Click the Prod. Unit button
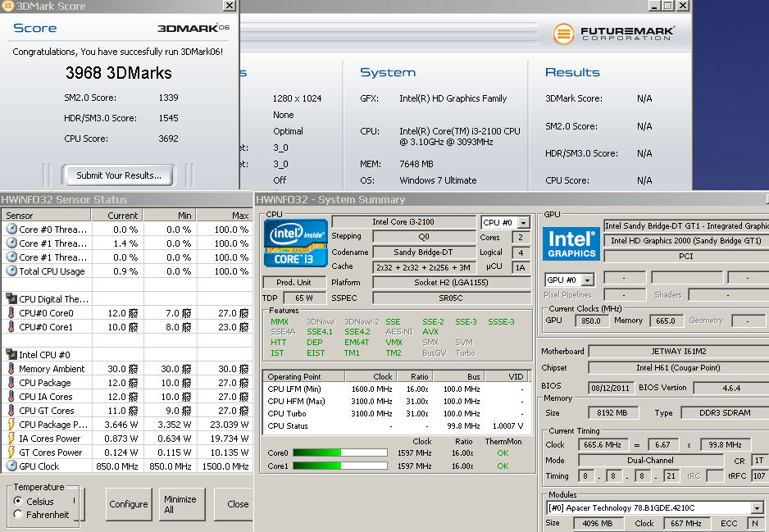Image resolution: width=769 pixels, height=532 pixels. pos(293,283)
